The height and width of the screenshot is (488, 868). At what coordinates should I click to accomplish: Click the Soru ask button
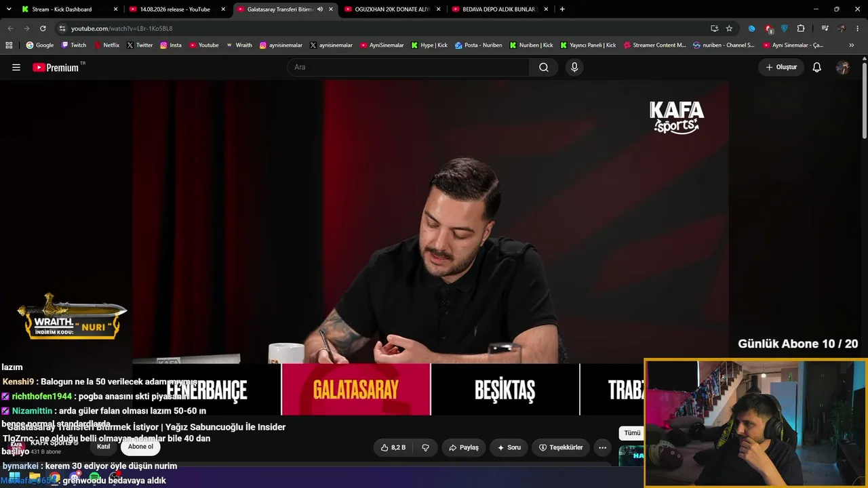tap(509, 447)
